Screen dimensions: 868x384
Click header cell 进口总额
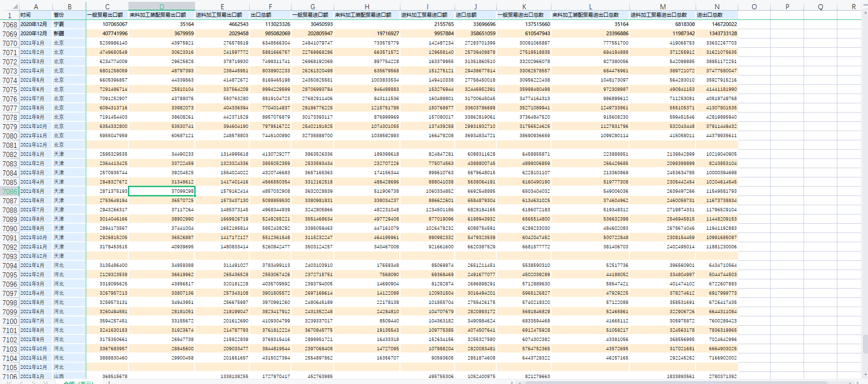click(x=475, y=15)
